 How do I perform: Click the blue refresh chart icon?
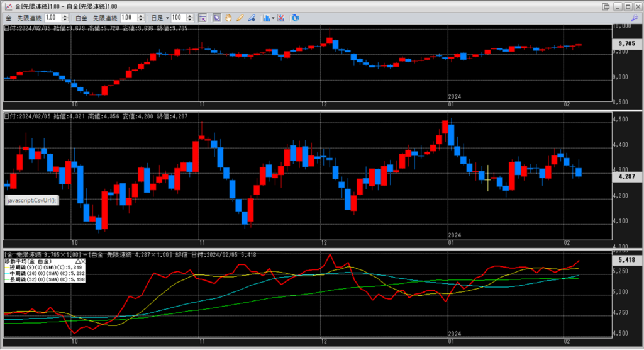pyautogui.click(x=295, y=18)
